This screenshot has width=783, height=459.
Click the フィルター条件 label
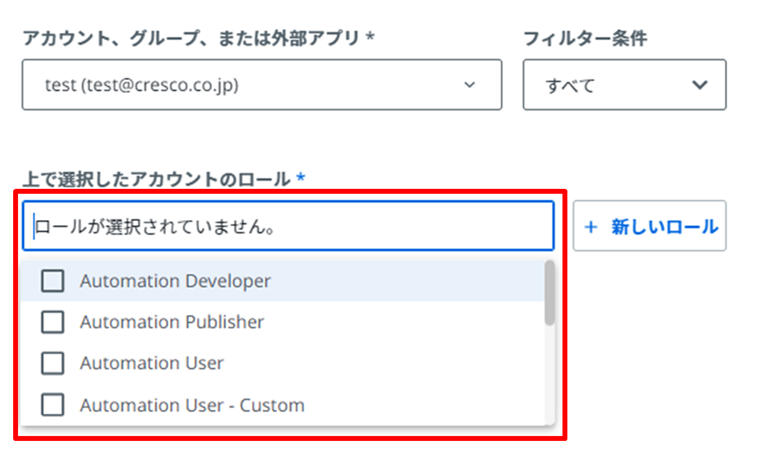coord(585,38)
